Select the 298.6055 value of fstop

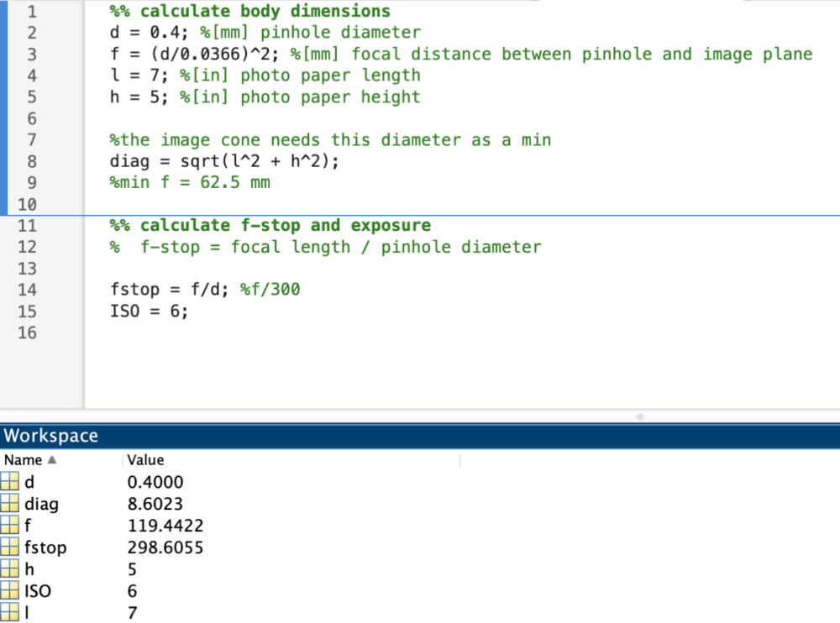165,547
